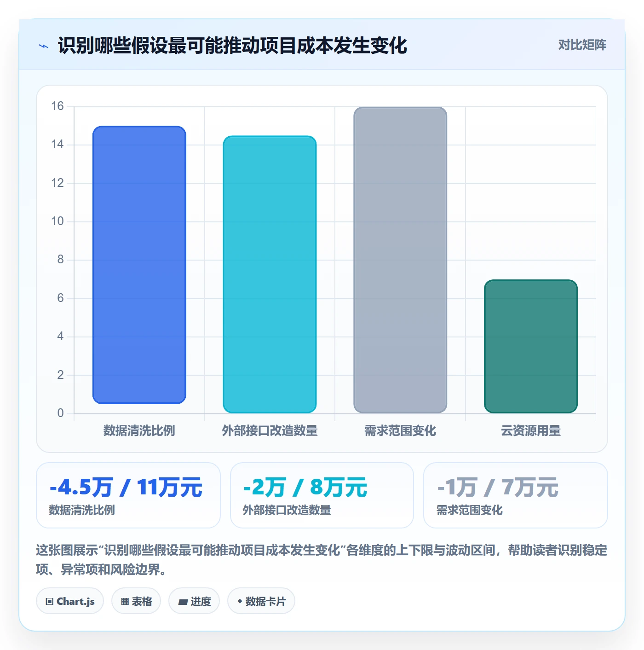Viewport: 644px width, 650px height.
Task: Click the Chart.js tag chip
Action: 70,601
